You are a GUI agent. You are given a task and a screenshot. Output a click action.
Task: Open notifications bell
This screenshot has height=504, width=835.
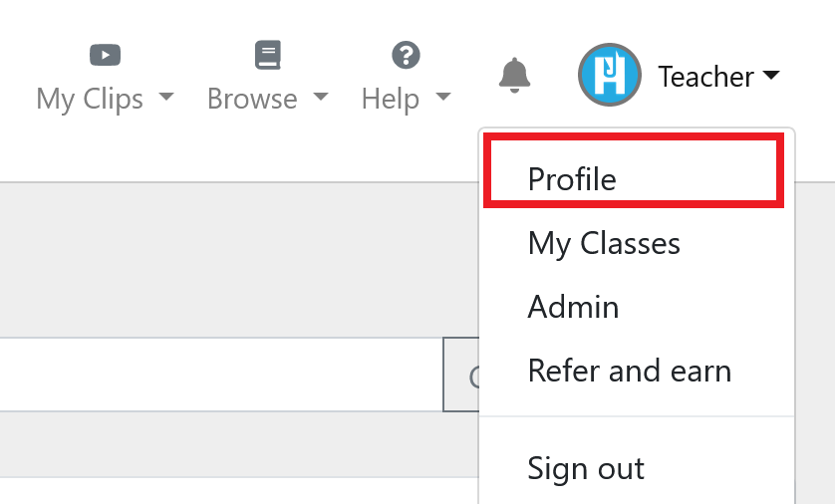514,75
